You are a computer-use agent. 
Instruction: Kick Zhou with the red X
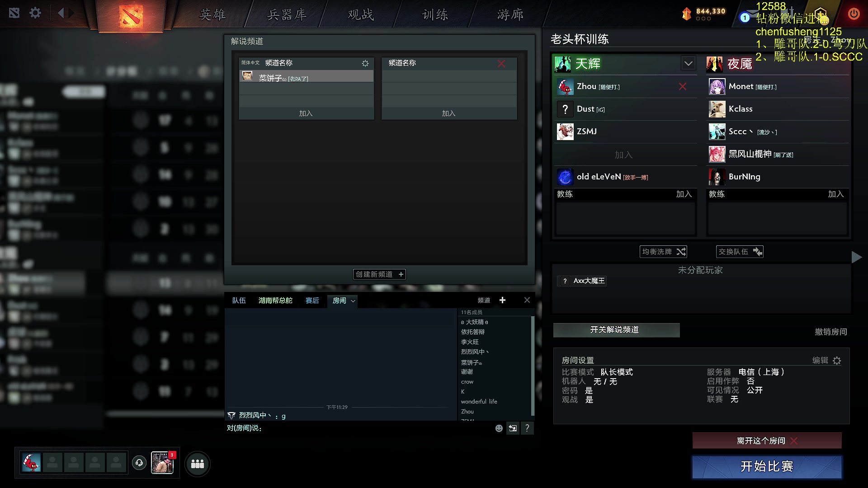tap(683, 86)
